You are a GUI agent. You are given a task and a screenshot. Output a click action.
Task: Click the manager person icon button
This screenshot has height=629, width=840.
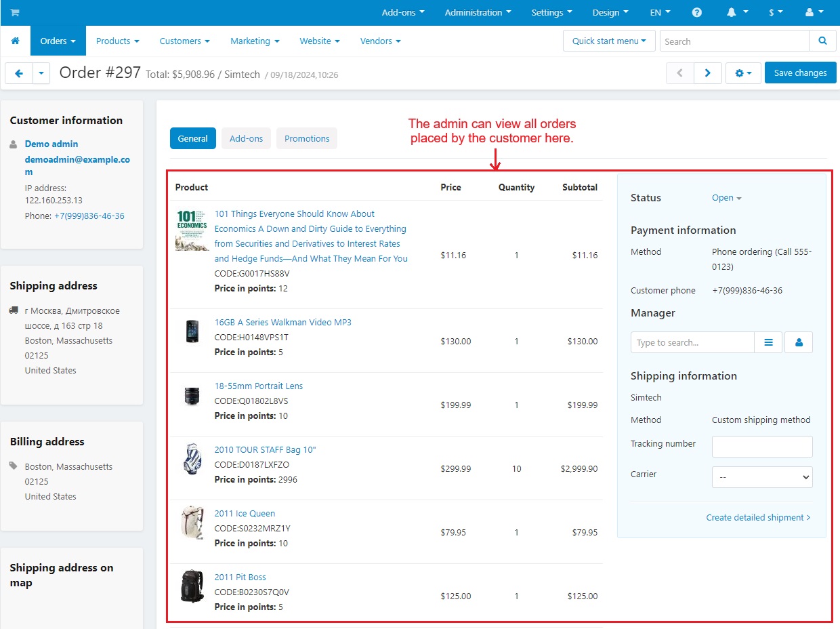799,342
